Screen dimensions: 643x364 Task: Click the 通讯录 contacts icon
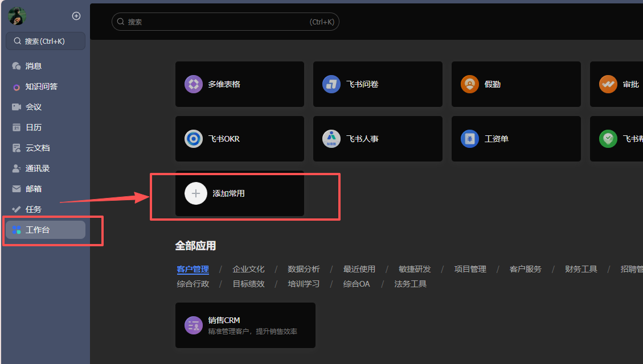point(17,168)
